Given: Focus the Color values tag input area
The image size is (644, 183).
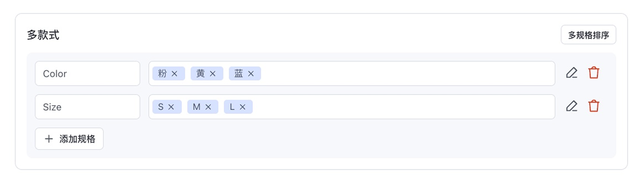Looking at the screenshot, I should (x=405, y=74).
